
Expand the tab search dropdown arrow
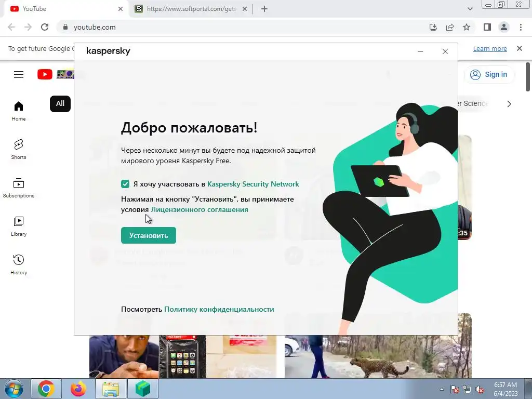coord(470,9)
